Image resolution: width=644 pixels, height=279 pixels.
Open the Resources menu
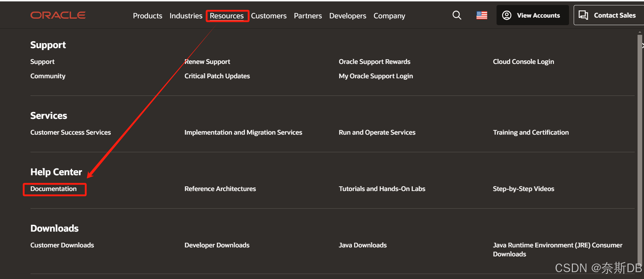click(227, 16)
